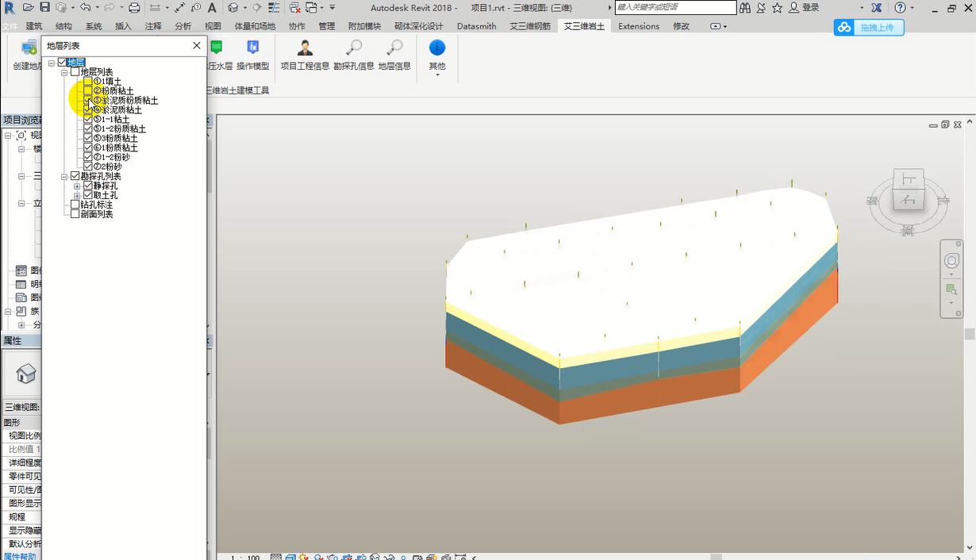Click the 操作模型 ribbon icon

point(252,47)
